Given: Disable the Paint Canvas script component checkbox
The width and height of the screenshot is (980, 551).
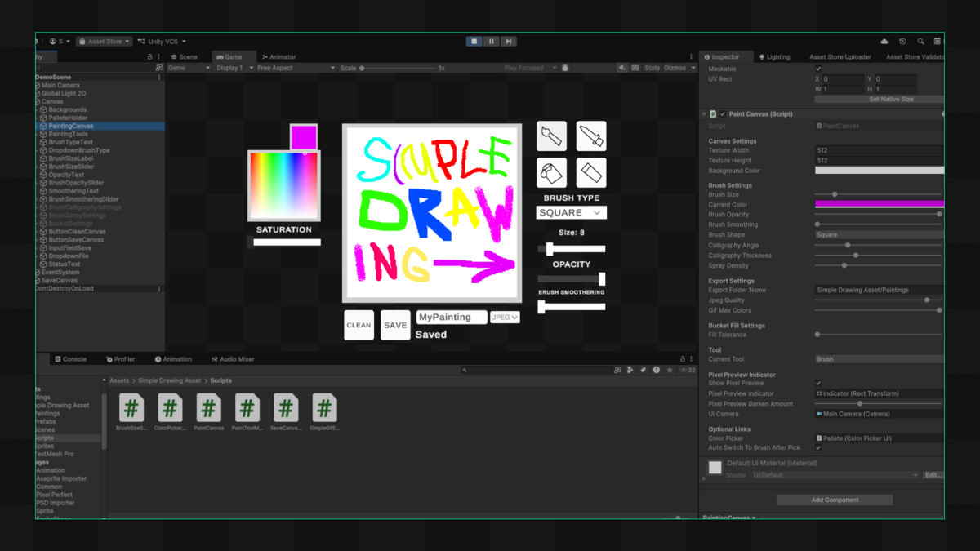Looking at the screenshot, I should (723, 114).
